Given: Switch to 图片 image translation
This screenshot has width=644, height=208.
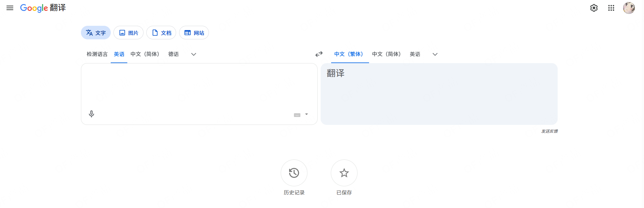Looking at the screenshot, I should (128, 33).
